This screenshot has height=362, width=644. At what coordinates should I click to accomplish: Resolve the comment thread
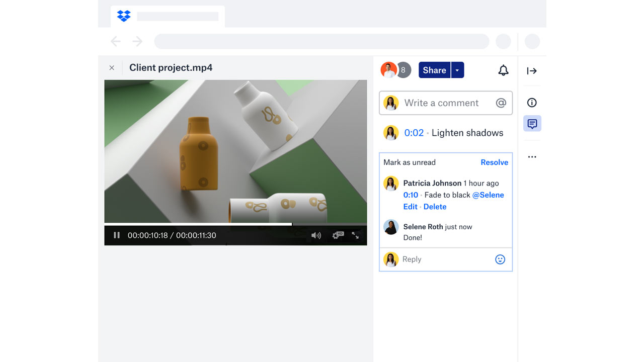pyautogui.click(x=494, y=162)
